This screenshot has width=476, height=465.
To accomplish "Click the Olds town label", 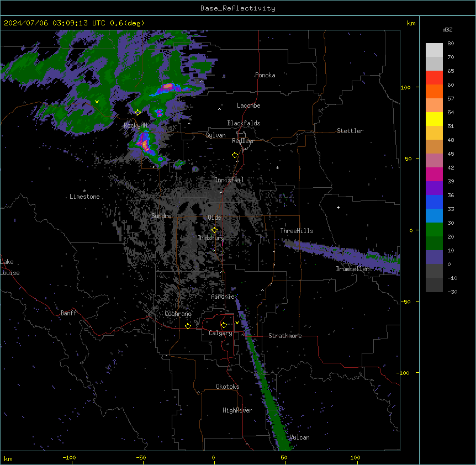I will pyautogui.click(x=214, y=218).
